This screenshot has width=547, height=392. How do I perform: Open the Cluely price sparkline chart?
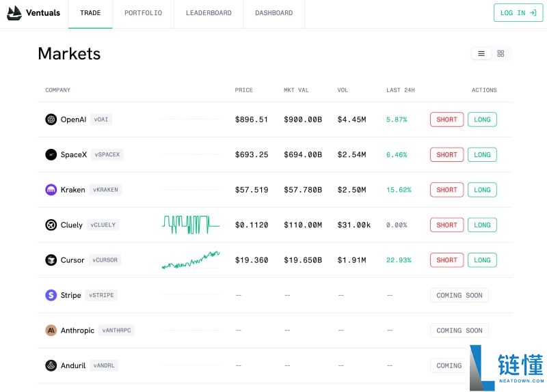click(191, 225)
